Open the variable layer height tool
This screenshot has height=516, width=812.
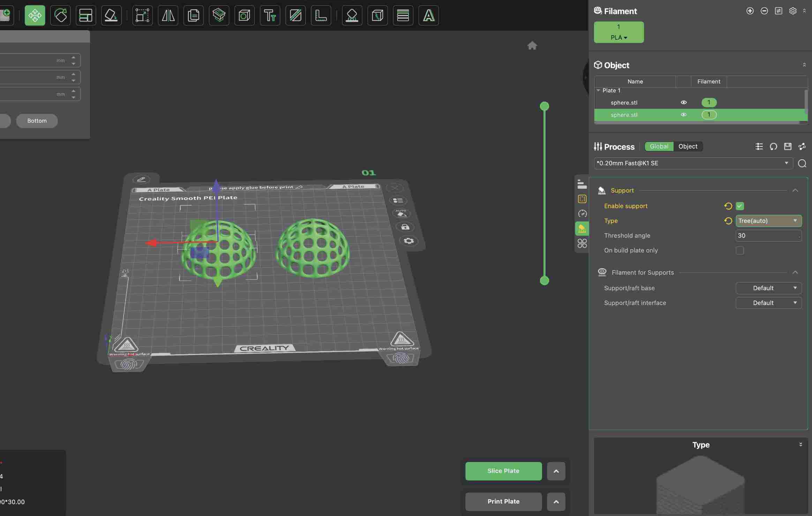pyautogui.click(x=403, y=15)
